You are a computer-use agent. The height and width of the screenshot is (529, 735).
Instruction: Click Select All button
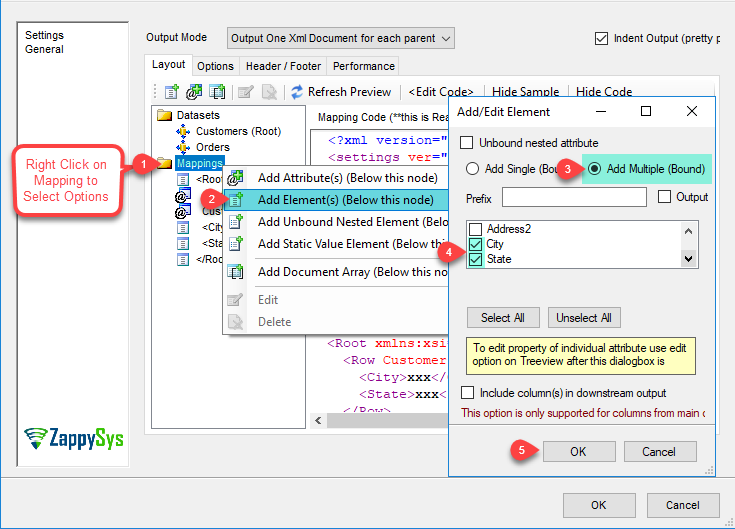point(503,318)
